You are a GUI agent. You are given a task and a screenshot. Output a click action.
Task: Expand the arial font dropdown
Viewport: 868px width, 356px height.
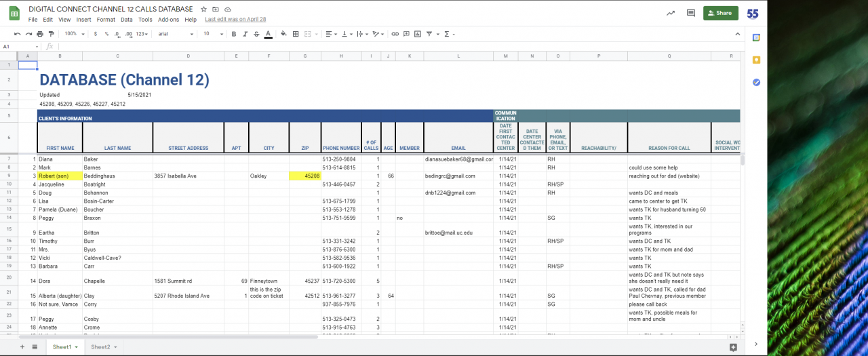[x=175, y=34]
